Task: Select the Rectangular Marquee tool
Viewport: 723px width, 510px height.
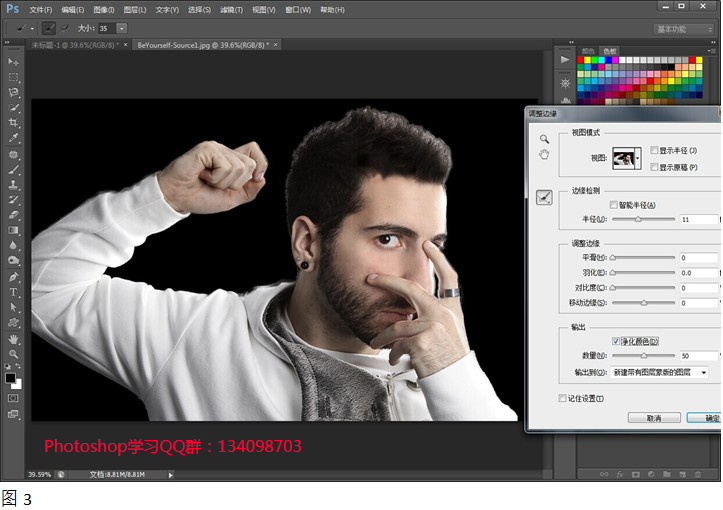Action: (x=13, y=77)
